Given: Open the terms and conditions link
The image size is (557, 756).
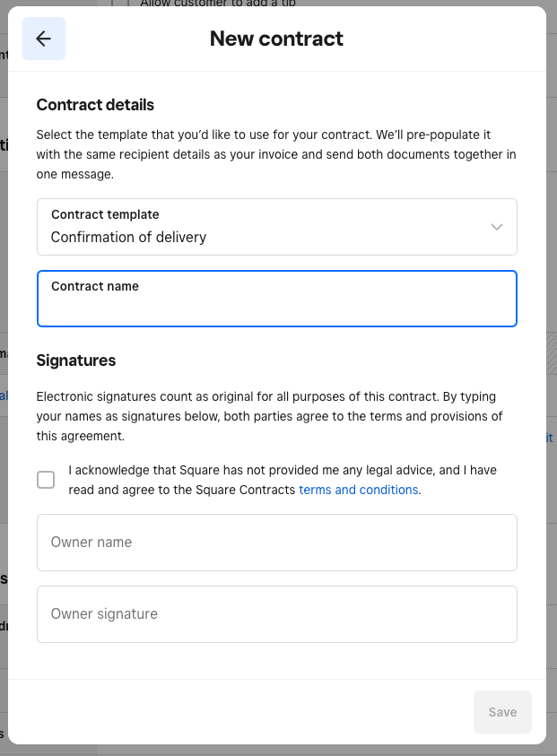Looking at the screenshot, I should click(x=358, y=490).
